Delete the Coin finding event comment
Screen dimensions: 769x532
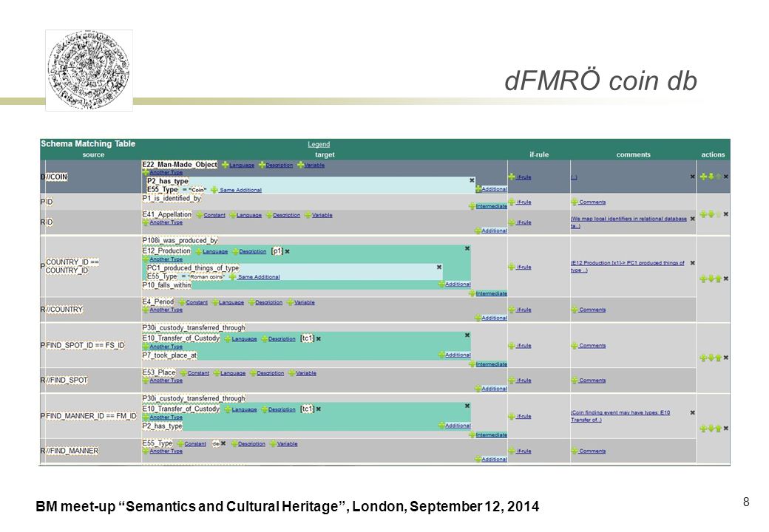point(693,413)
